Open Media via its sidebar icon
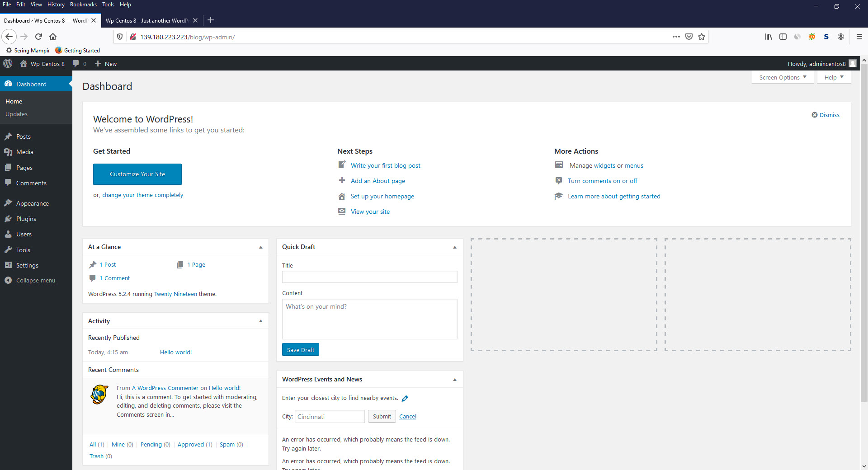Viewport: 868px width, 470px height. pos(9,152)
